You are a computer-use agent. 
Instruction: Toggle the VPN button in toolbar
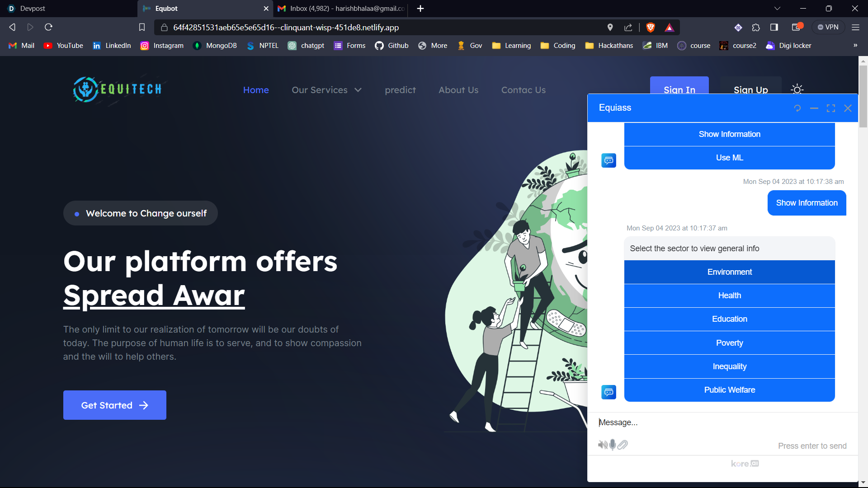828,28
